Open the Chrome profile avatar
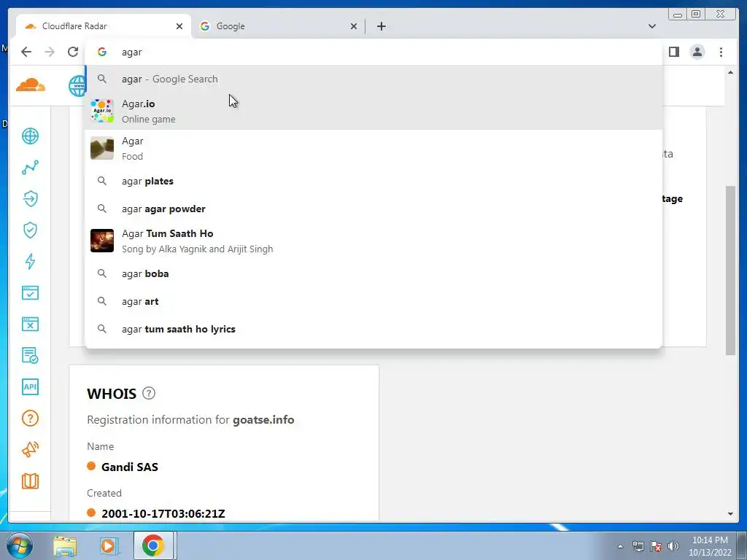This screenshot has height=560, width=747. tap(697, 52)
